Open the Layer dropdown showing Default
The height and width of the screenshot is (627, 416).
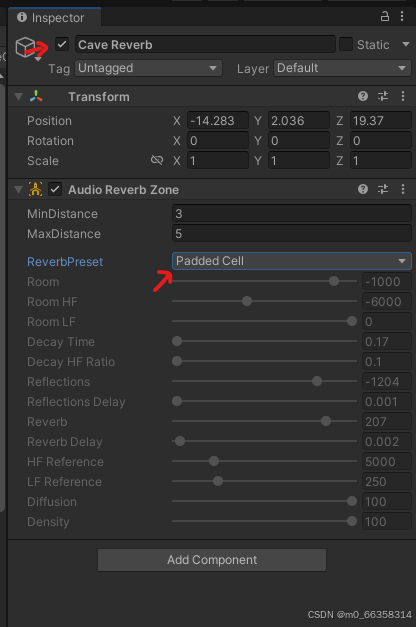[342, 68]
